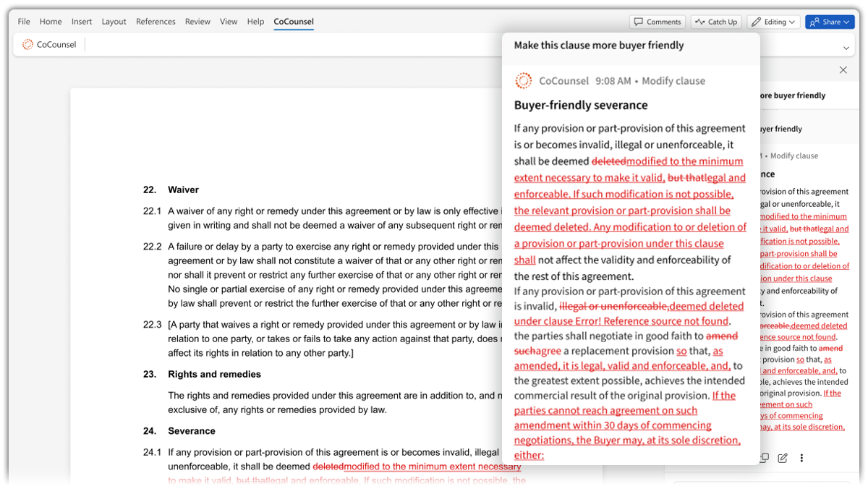Open the Insert tab
The image size is (868, 489).
[x=82, y=22]
